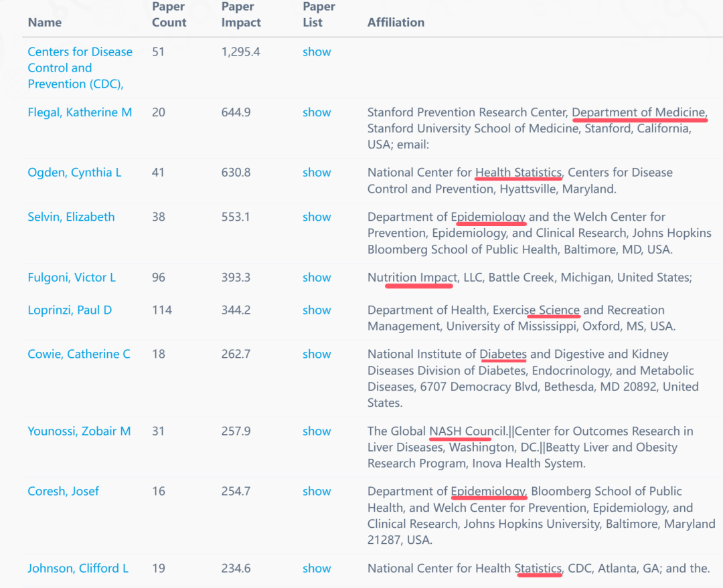Screen dimensions: 723x588
Task: Select paper count value 38
Action: tap(159, 217)
